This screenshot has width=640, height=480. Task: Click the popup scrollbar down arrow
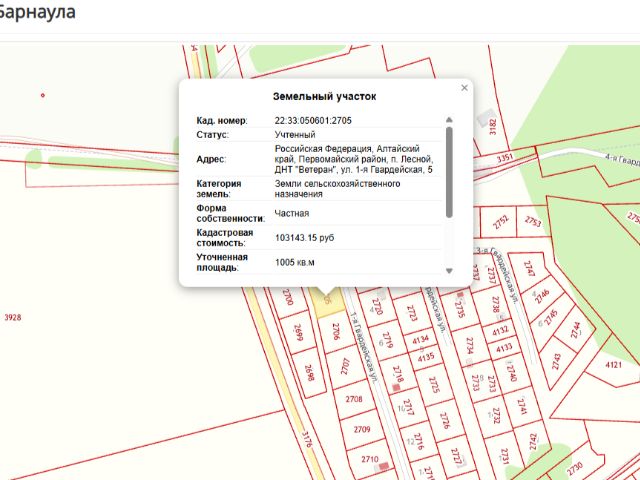pyautogui.click(x=449, y=271)
